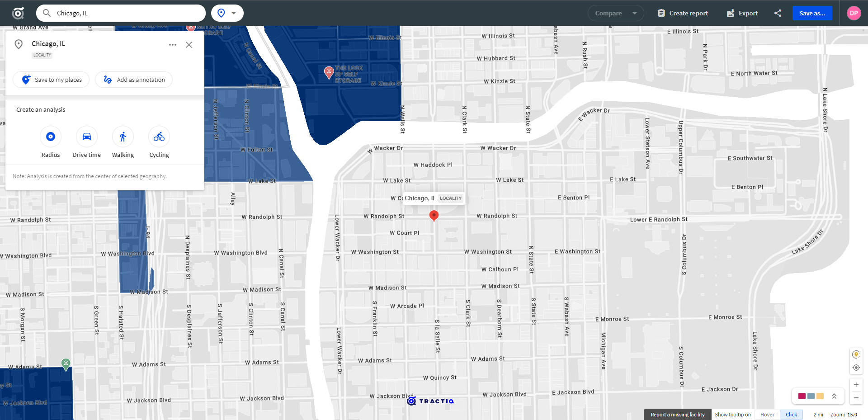Expand the legend with double chevron
This screenshot has width=868, height=420.
point(834,396)
